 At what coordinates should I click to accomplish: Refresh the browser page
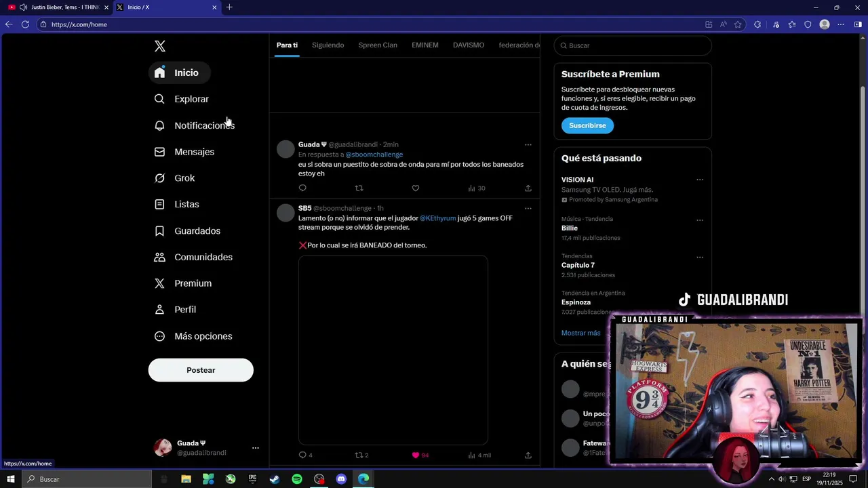(x=25, y=24)
